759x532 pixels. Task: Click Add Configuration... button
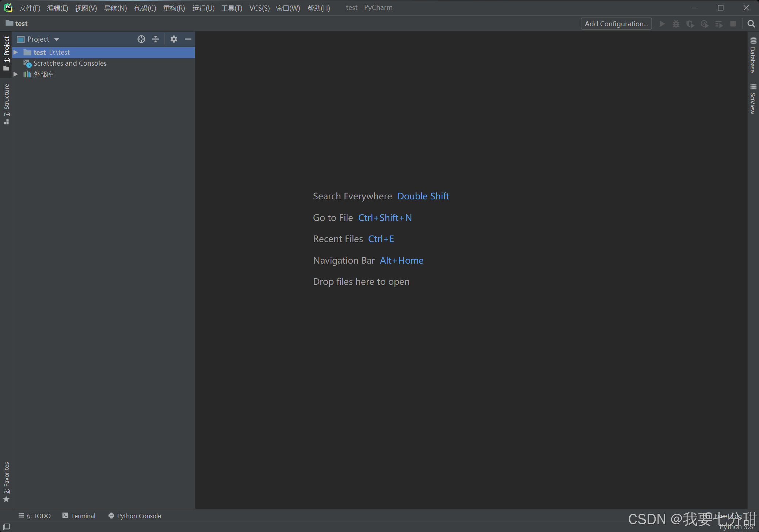coord(616,24)
